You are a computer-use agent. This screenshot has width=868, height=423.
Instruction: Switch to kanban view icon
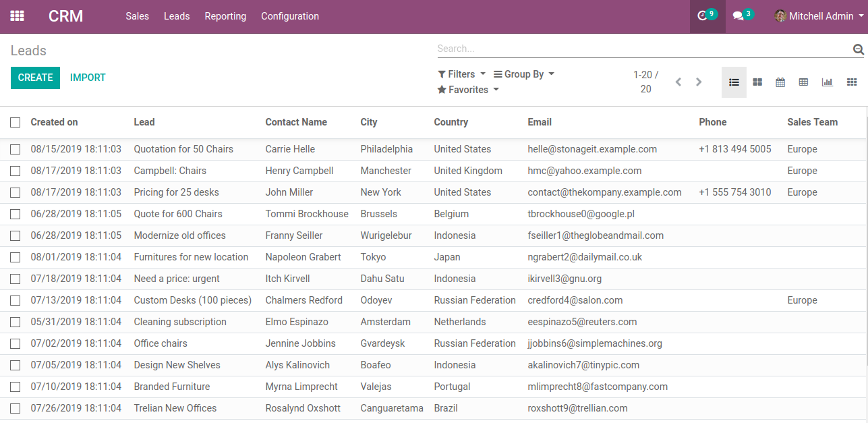(x=757, y=82)
